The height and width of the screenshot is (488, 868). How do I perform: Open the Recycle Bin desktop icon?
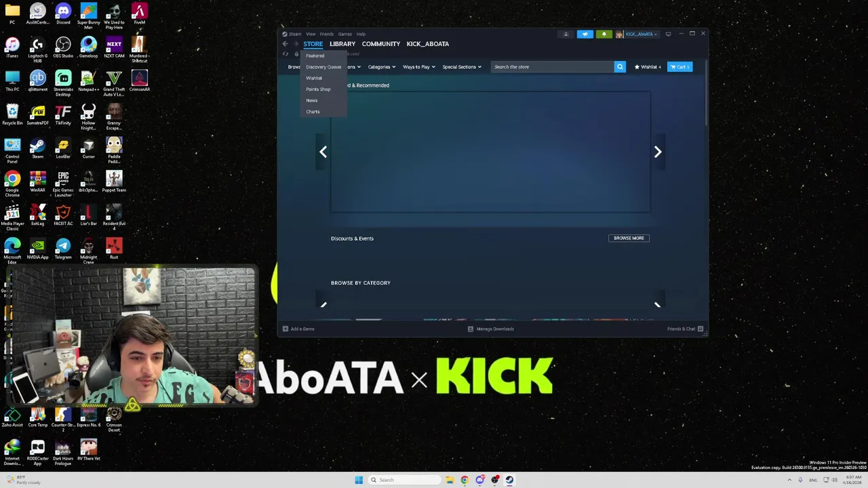12,114
